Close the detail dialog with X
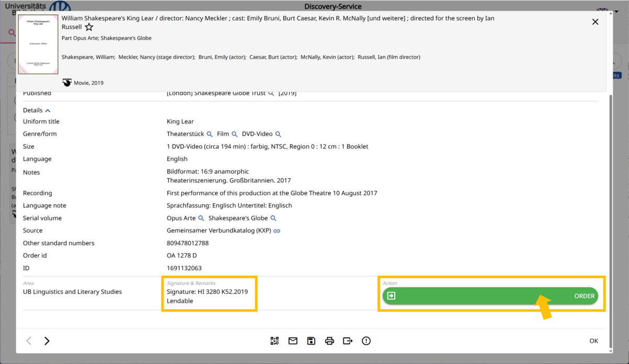 [x=595, y=22]
